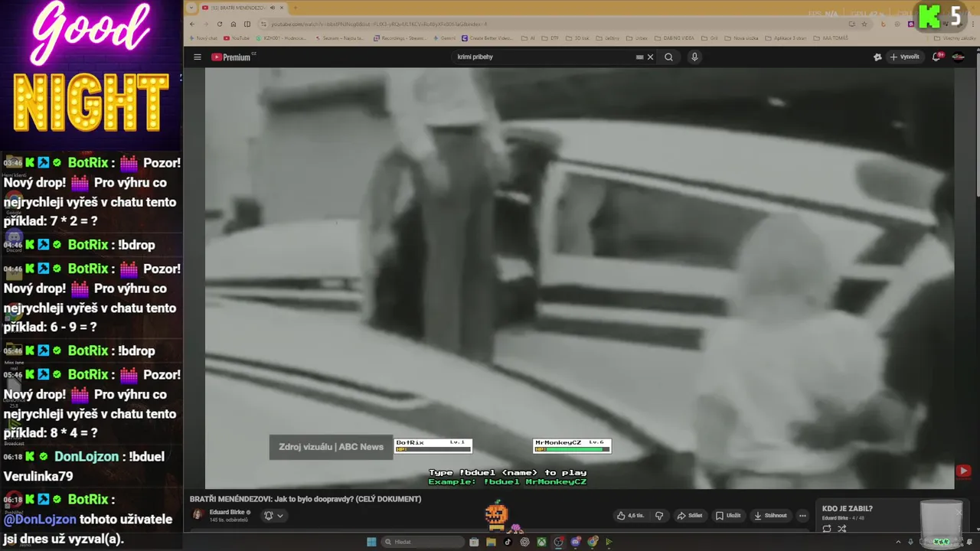Save the video with Uložit

728,516
